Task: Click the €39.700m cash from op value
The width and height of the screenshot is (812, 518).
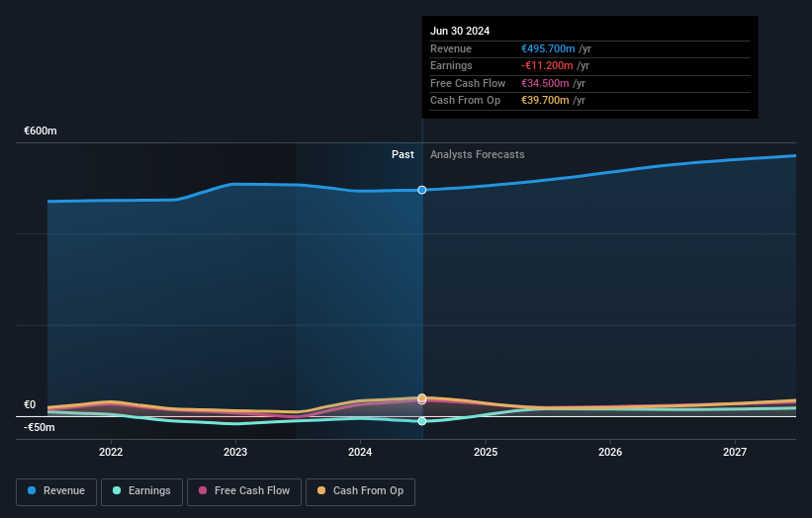Action: click(x=545, y=101)
